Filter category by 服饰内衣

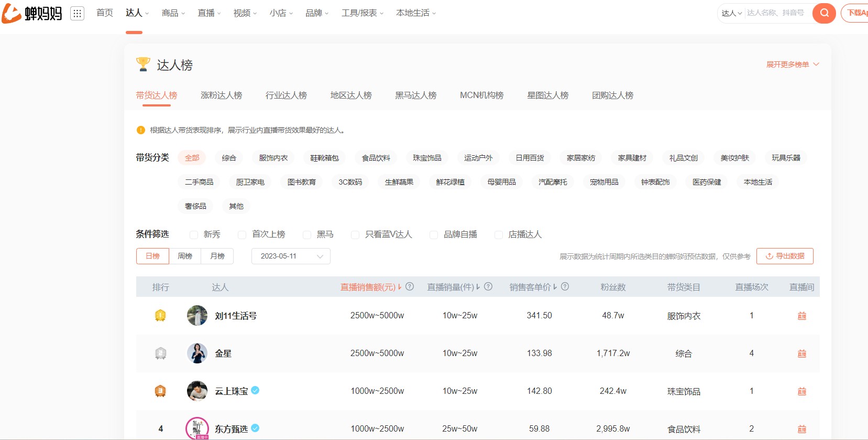point(273,158)
